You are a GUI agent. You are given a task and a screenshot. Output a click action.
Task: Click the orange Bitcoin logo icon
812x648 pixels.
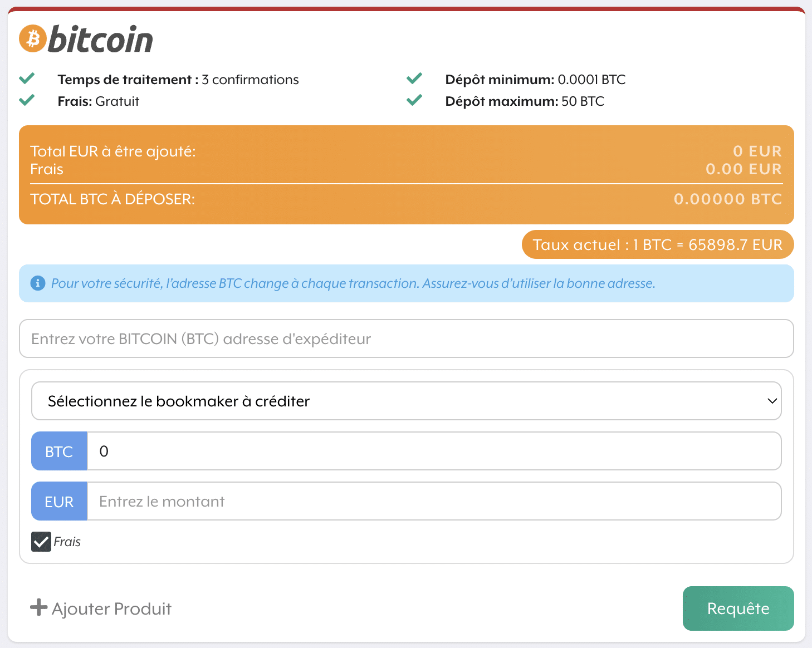(x=33, y=39)
